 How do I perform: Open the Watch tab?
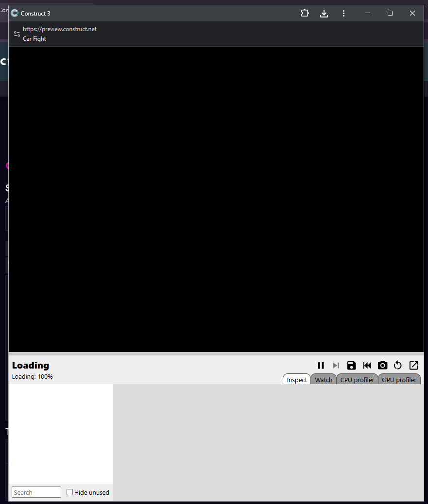tap(324, 380)
